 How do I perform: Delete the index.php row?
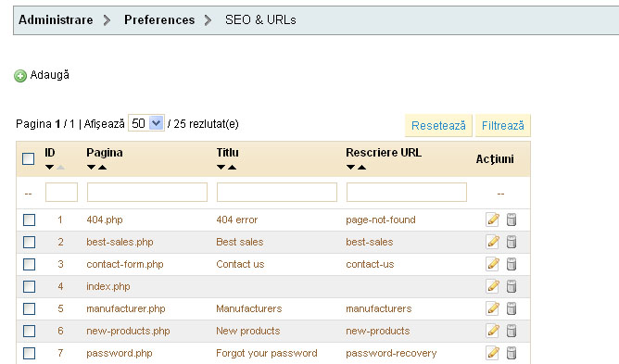(512, 286)
